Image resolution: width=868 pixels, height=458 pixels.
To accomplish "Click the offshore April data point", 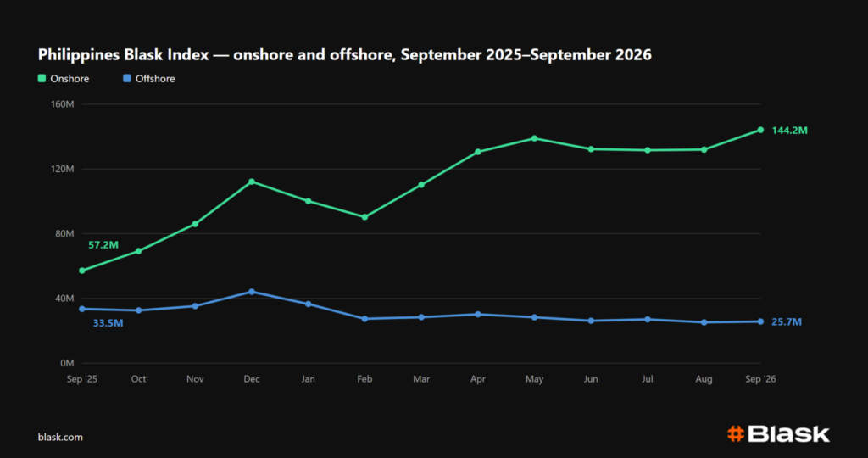I will pos(478,315).
